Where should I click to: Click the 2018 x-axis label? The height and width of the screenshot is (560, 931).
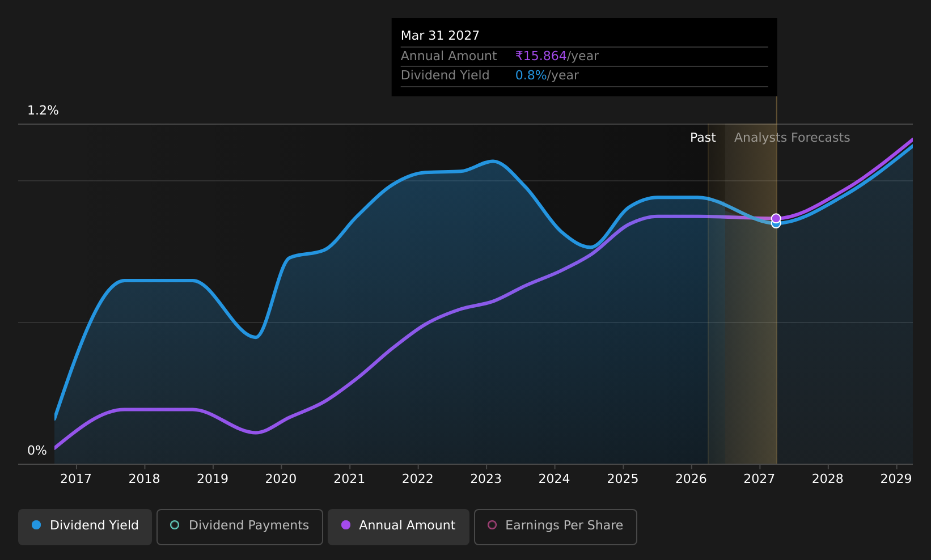[x=145, y=479]
